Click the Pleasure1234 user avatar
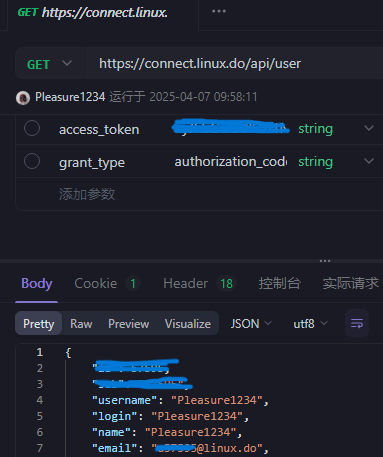Image resolution: width=383 pixels, height=457 pixels. point(23,98)
